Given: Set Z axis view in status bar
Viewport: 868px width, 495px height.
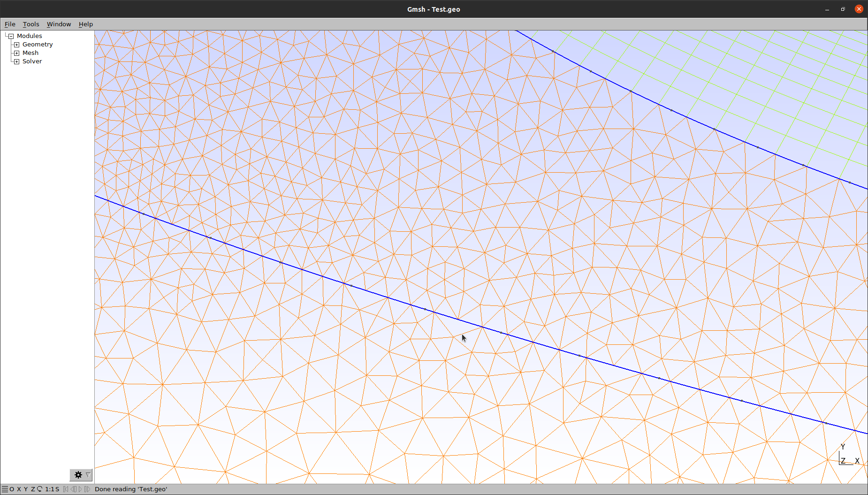Looking at the screenshot, I should (33, 489).
